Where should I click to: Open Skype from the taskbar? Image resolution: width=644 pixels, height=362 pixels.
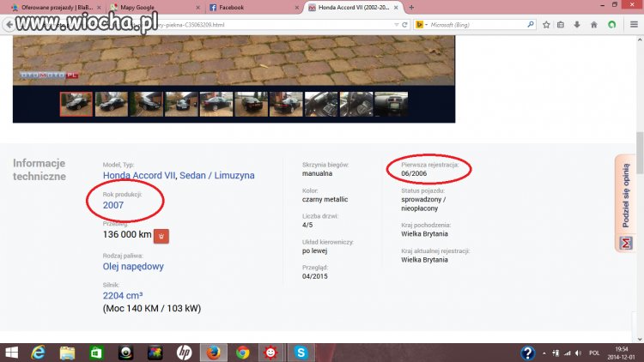click(x=301, y=353)
